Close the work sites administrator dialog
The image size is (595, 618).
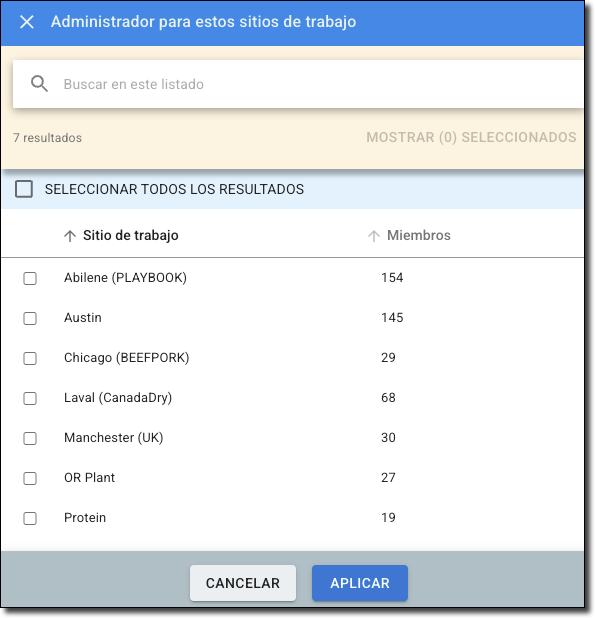(x=27, y=22)
